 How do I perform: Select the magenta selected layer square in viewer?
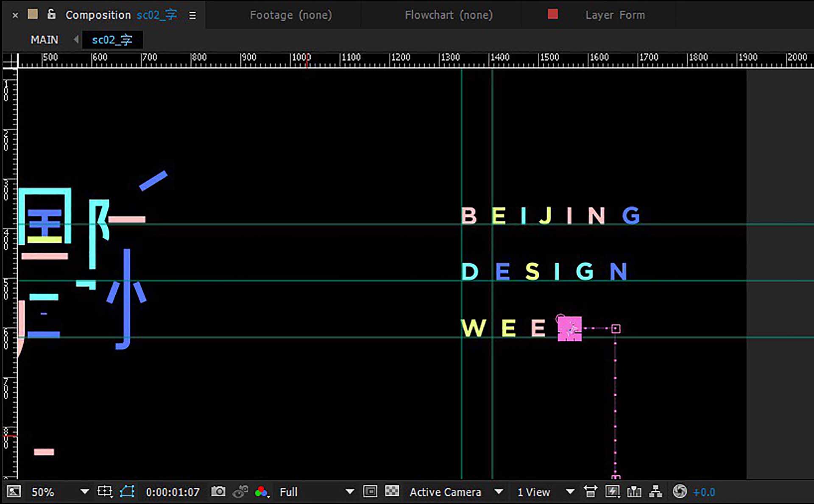[569, 329]
